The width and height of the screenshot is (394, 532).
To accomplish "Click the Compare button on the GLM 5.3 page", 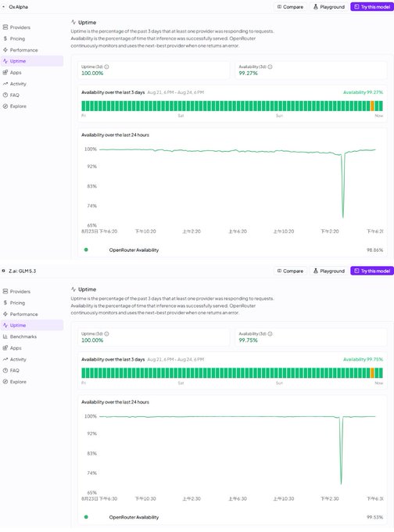I will point(290,271).
